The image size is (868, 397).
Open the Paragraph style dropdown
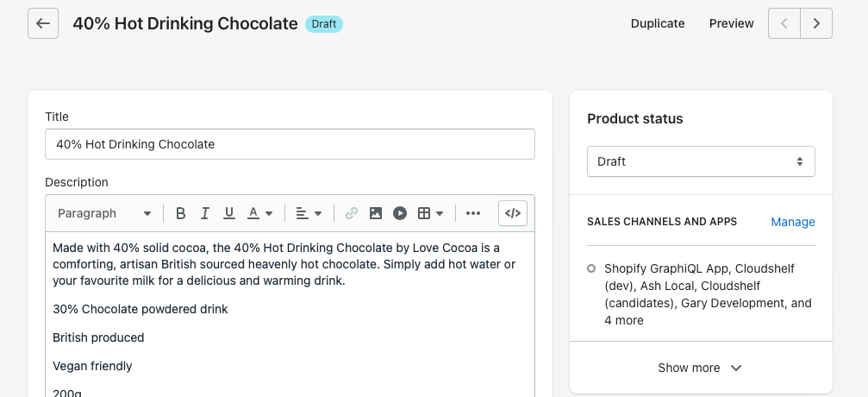click(104, 213)
